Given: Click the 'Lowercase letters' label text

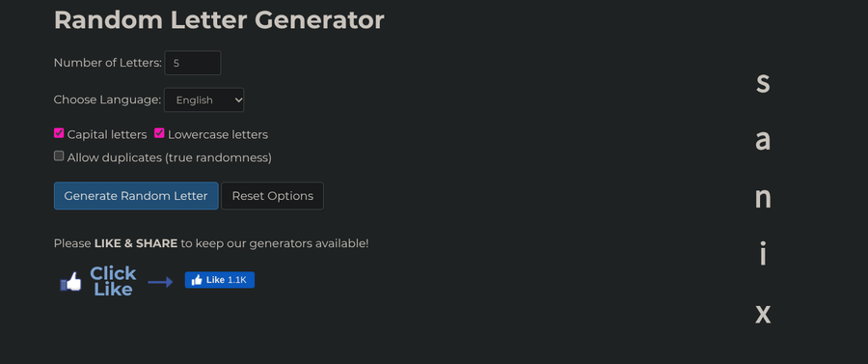Looking at the screenshot, I should [218, 134].
